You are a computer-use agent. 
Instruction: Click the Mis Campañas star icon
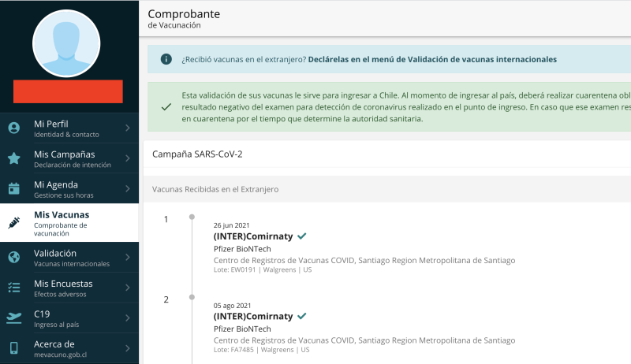coord(14,158)
